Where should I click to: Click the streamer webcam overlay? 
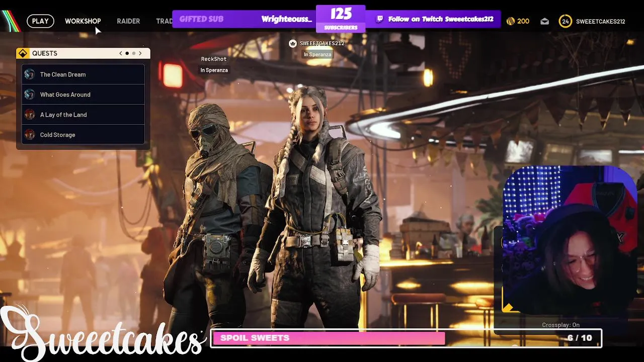click(570, 240)
